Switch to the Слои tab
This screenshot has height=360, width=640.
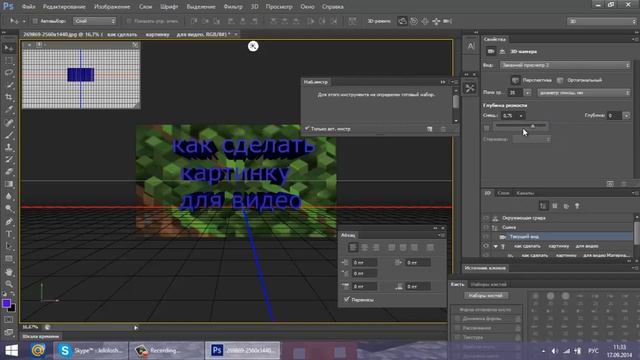[x=503, y=193]
